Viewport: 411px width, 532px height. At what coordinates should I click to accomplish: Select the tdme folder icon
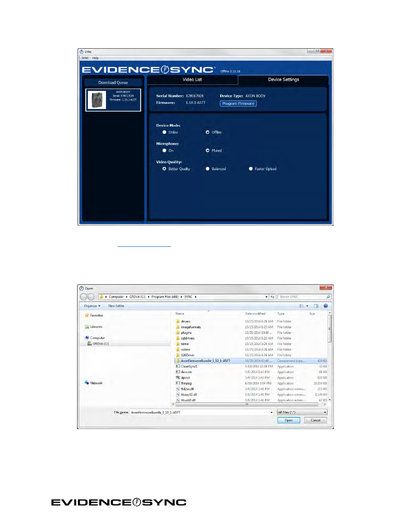177,344
